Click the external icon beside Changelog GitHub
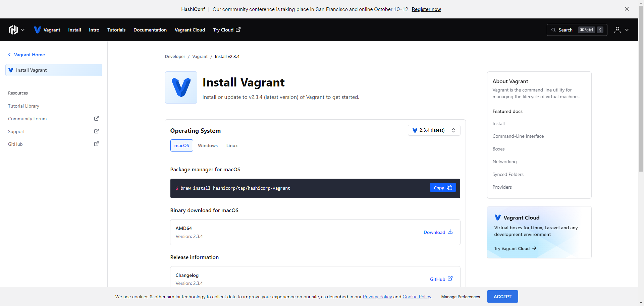This screenshot has width=644, height=306. pos(450,278)
